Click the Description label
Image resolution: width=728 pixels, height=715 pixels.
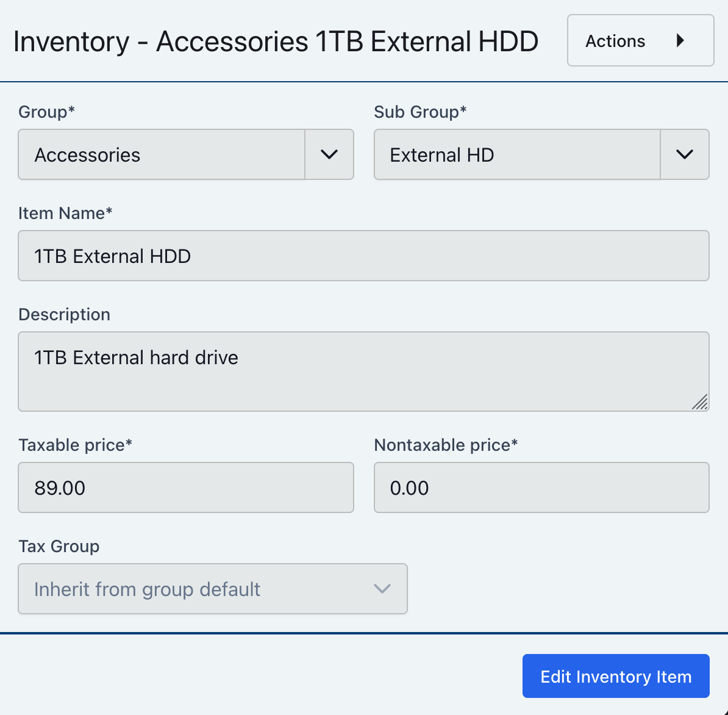[x=64, y=315]
